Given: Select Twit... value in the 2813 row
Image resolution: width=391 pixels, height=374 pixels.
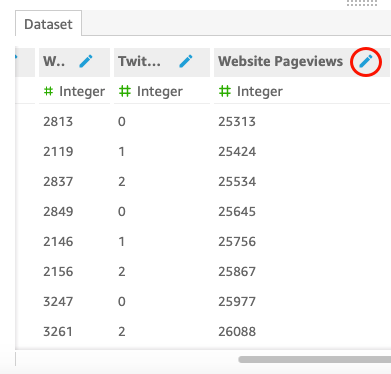Looking at the screenshot, I should pyautogui.click(x=122, y=122).
